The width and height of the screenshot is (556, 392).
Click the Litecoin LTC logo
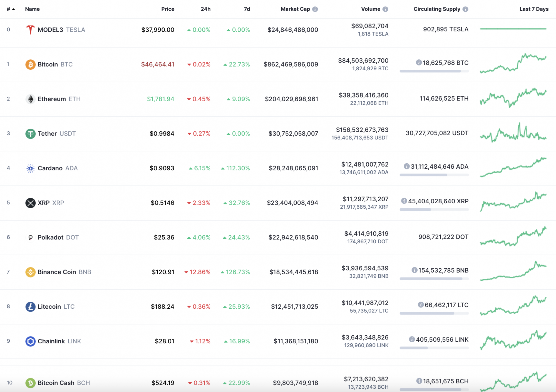point(31,306)
